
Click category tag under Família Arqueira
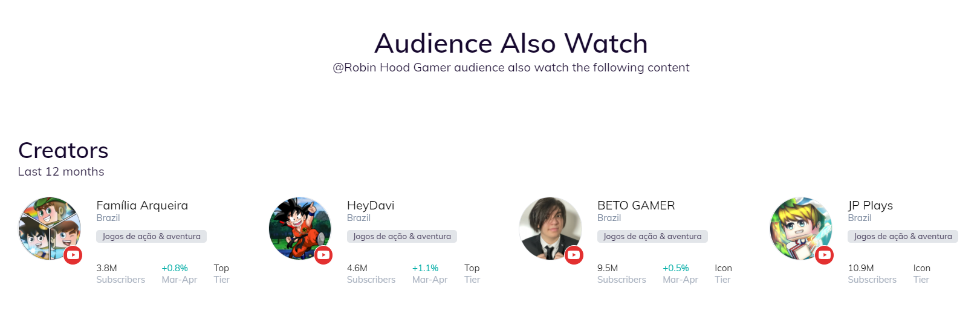(x=151, y=236)
